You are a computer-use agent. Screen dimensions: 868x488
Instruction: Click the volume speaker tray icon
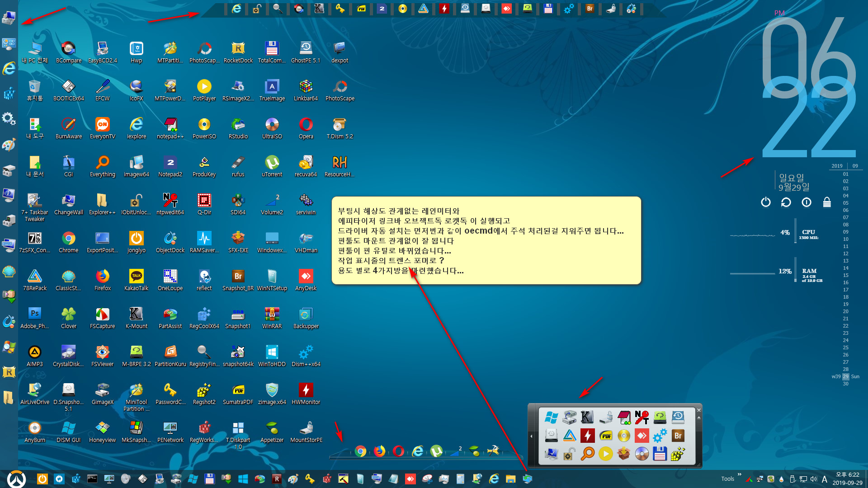point(814,479)
